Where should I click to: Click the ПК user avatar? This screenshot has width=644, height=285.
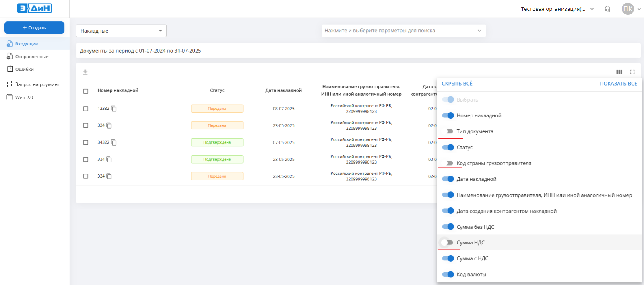click(x=627, y=9)
